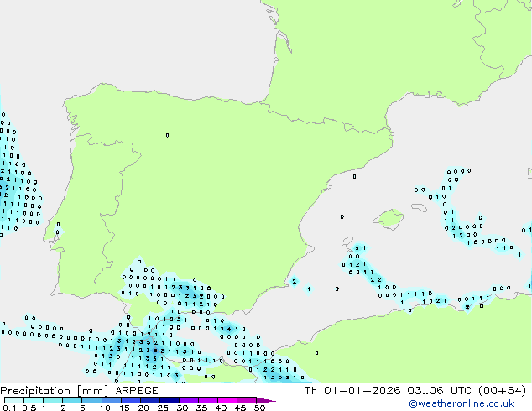The width and height of the screenshot is (532, 411).
Task: Click the legend label '0.5'
Action: 29,408
